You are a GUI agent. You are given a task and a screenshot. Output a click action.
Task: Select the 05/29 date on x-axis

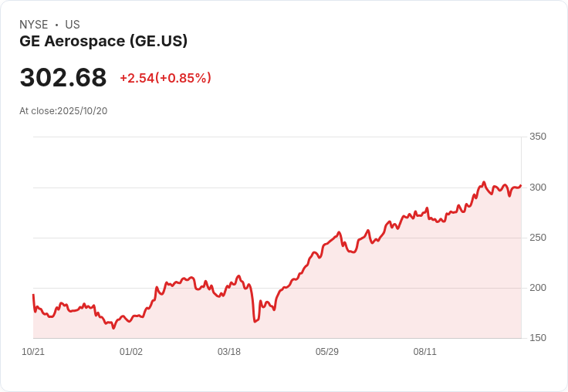327,352
